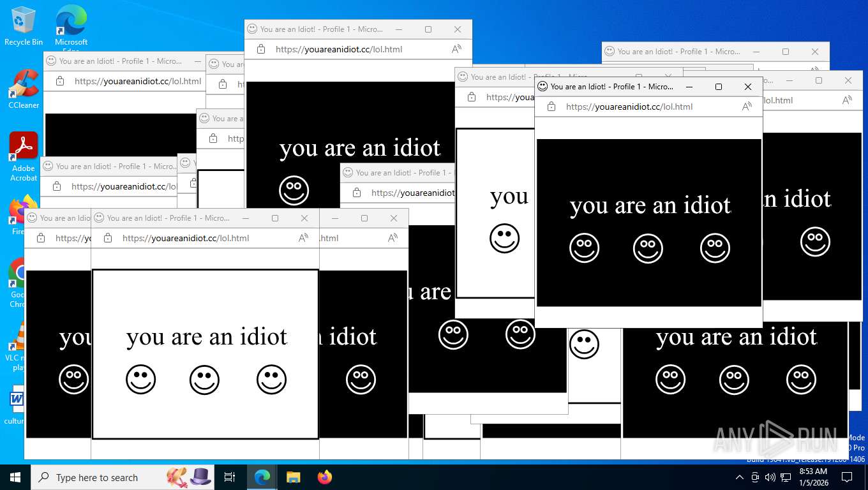Click the first smiley in the active front window
Viewport: 868px width, 490px height.
[x=584, y=248]
